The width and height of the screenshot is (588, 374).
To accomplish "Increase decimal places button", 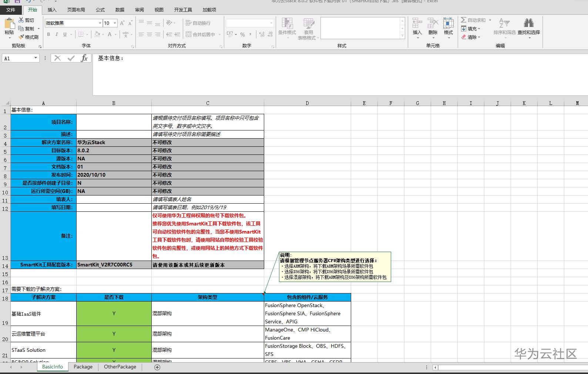I will tap(262, 34).
